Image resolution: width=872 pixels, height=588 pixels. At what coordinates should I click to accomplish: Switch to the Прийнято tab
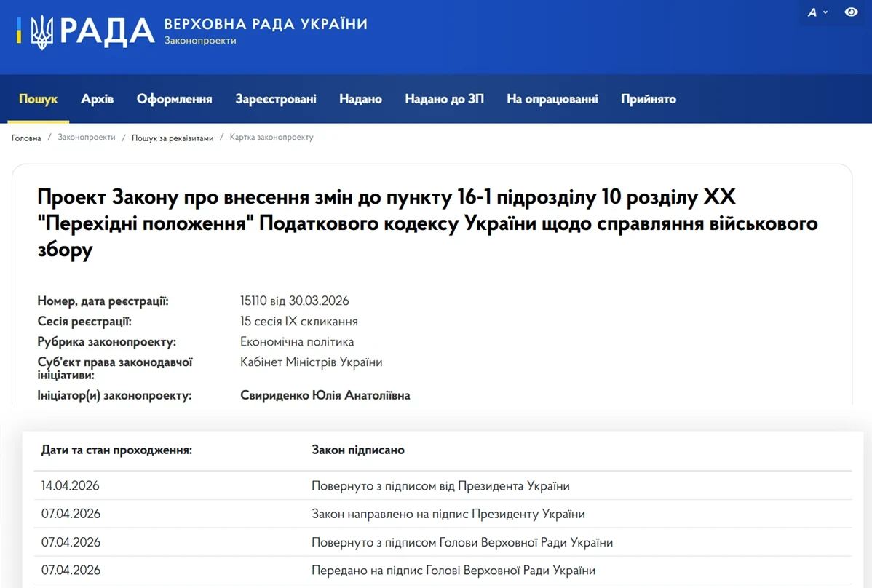(648, 99)
